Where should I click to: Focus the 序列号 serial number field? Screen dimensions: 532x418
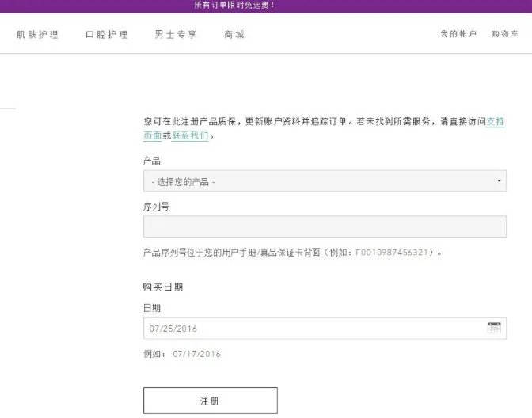325,226
